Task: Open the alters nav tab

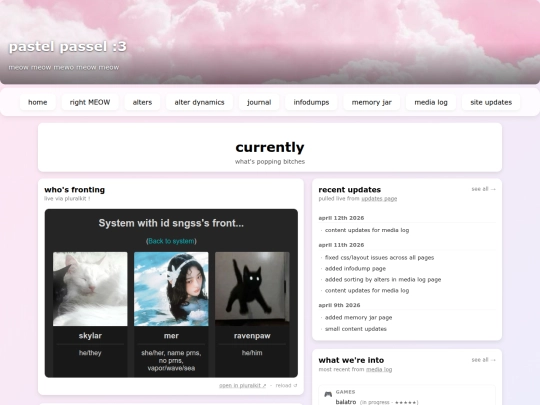Action: pyautogui.click(x=142, y=102)
